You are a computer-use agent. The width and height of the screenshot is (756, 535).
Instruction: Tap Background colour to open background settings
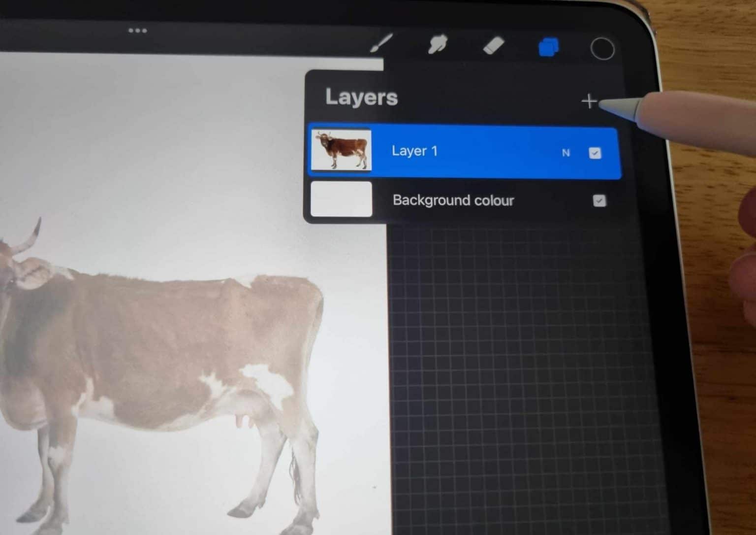[453, 201]
